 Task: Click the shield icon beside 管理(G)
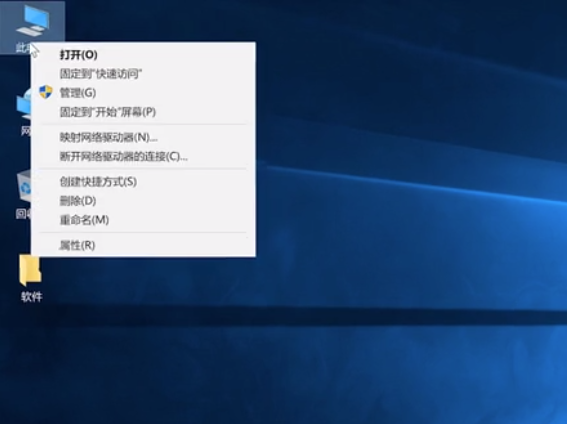click(x=46, y=92)
